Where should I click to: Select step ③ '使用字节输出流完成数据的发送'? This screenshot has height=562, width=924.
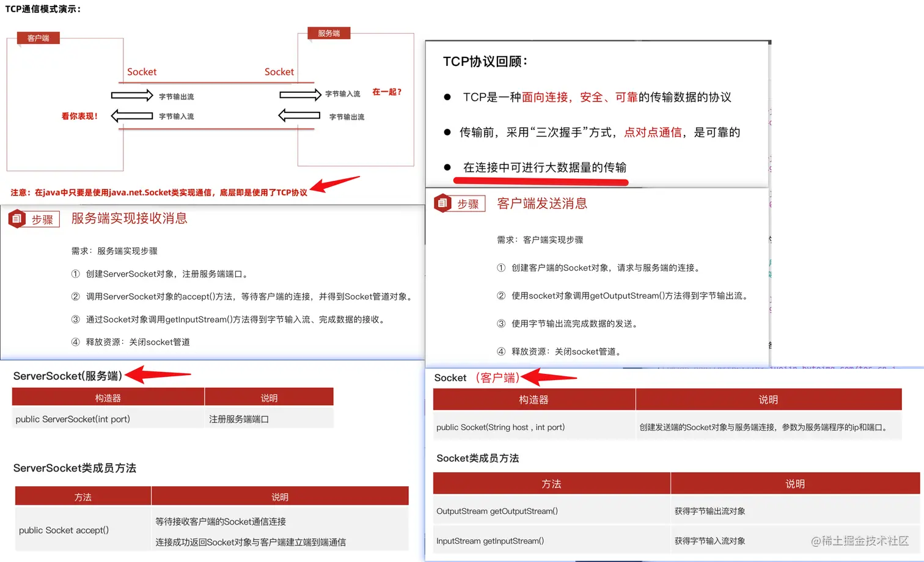coord(569,324)
